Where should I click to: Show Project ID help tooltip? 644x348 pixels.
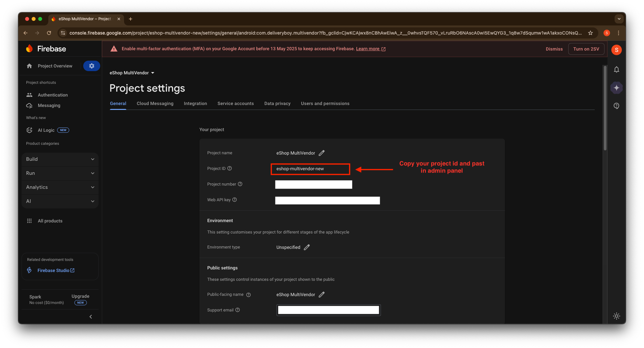pos(229,168)
